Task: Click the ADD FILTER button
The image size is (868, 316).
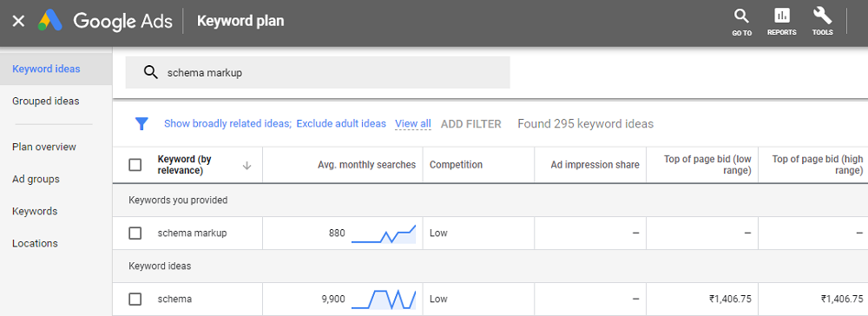Action: click(x=471, y=124)
